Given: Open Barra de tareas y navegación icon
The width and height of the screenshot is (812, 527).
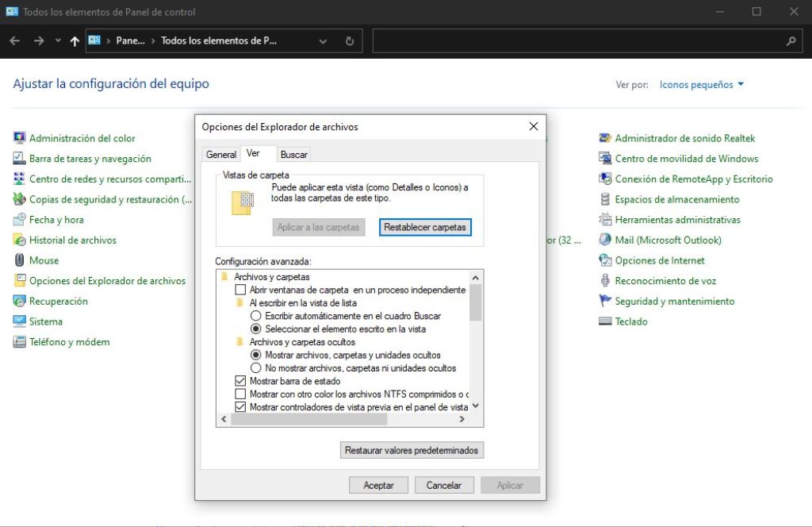Looking at the screenshot, I should [19, 158].
